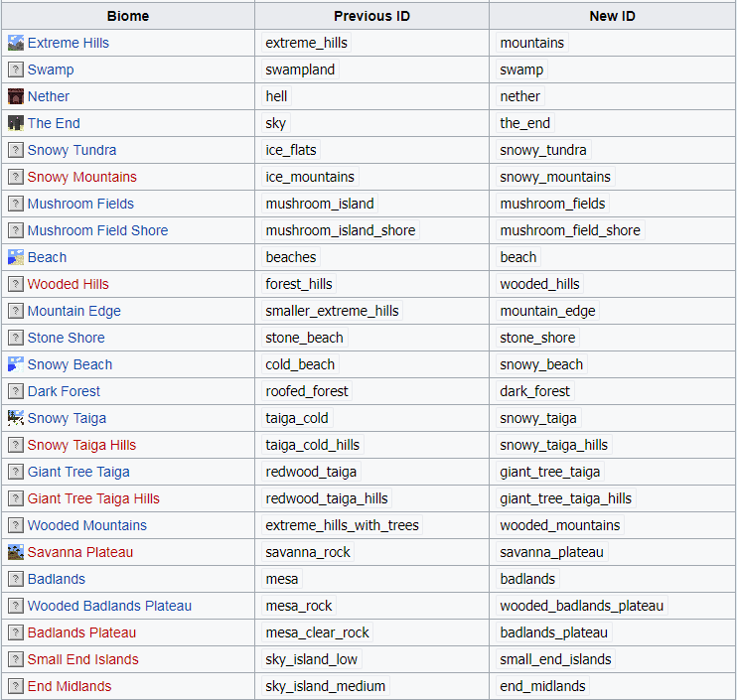Click the Snowy Taiga biome icon
The width and height of the screenshot is (737, 700).
point(16,418)
